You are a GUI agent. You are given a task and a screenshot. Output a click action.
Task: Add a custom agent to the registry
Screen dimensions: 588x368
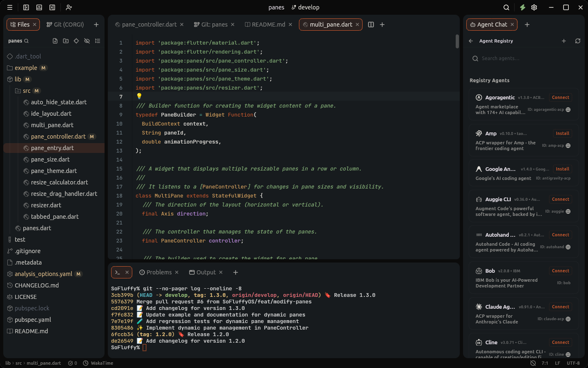[564, 41]
